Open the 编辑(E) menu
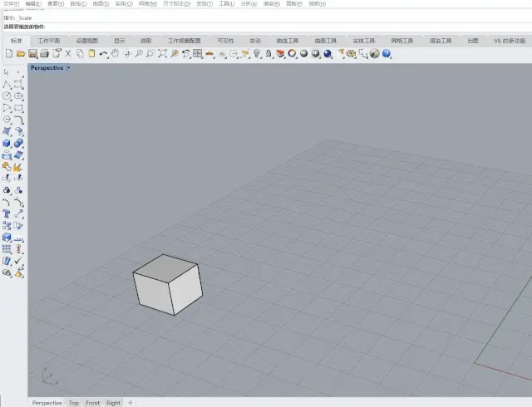 pyautogui.click(x=33, y=3)
